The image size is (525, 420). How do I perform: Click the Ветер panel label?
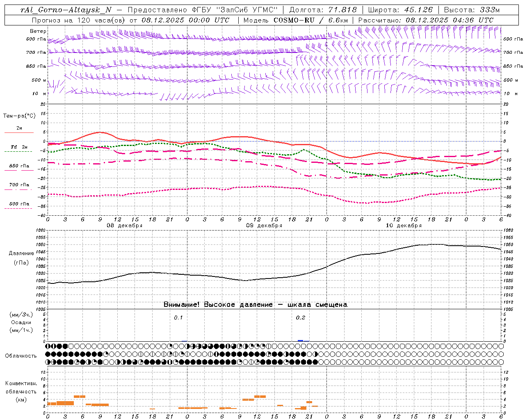pos(38,31)
